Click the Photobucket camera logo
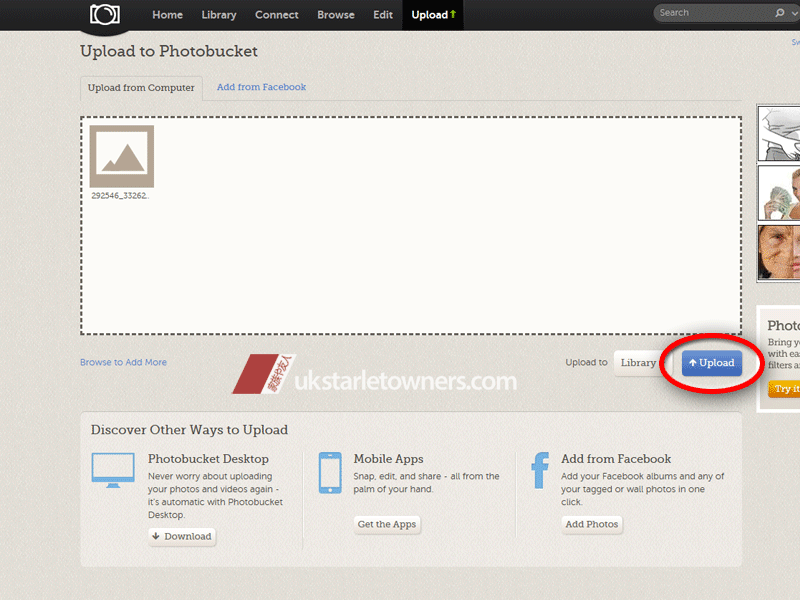 click(x=105, y=14)
